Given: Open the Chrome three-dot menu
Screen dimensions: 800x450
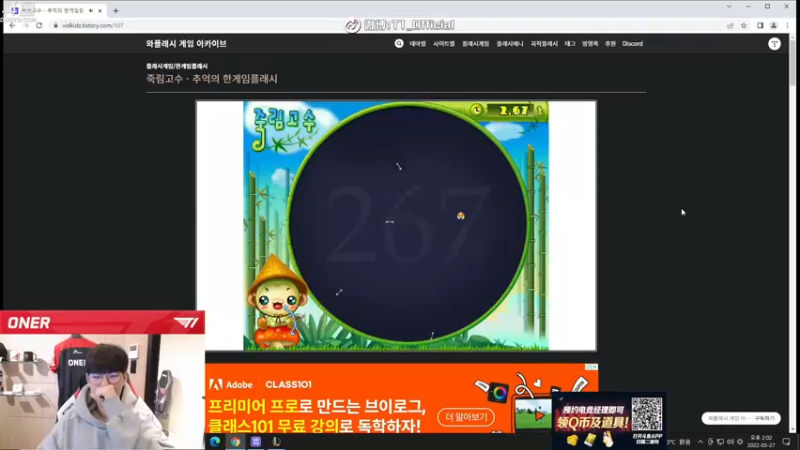Looking at the screenshot, I should 787,26.
